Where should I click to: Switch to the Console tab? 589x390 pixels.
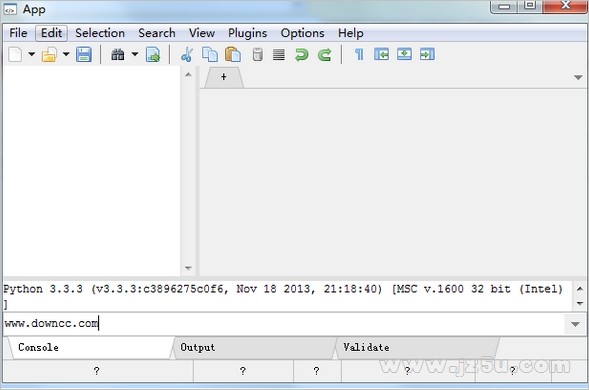(90, 348)
